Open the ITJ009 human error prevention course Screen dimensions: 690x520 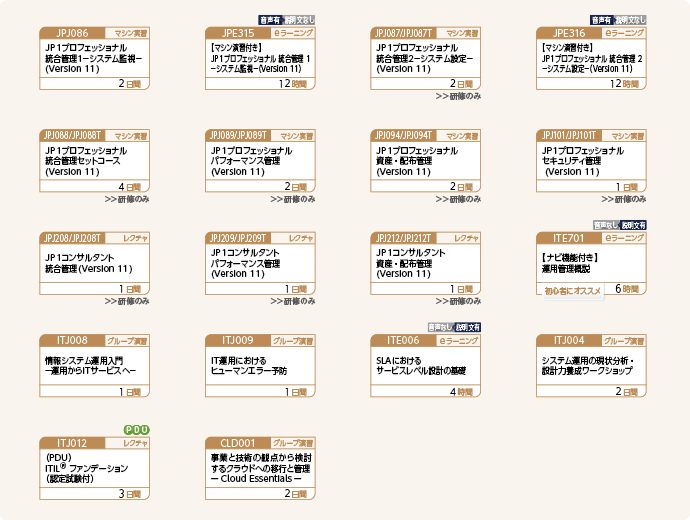pyautogui.click(x=260, y=366)
